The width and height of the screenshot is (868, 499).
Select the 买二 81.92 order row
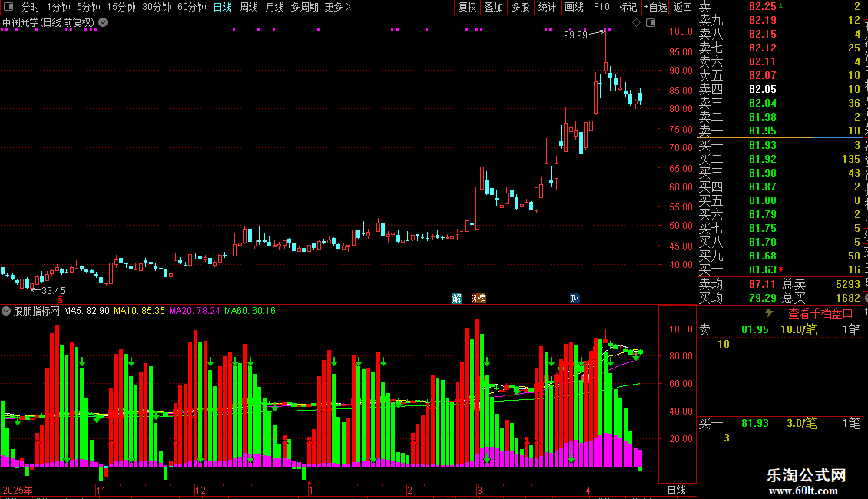tap(780, 159)
